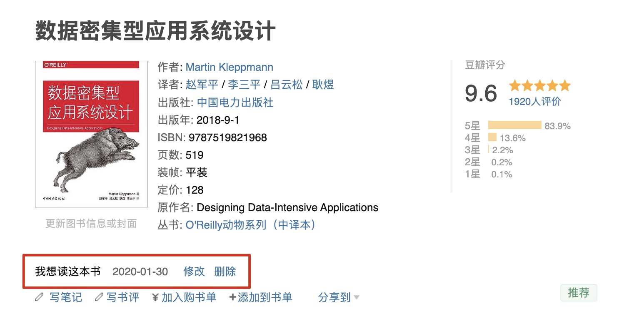Click the pencil icon beside 写笔记
This screenshot has width=644, height=324.
pyautogui.click(x=40, y=297)
